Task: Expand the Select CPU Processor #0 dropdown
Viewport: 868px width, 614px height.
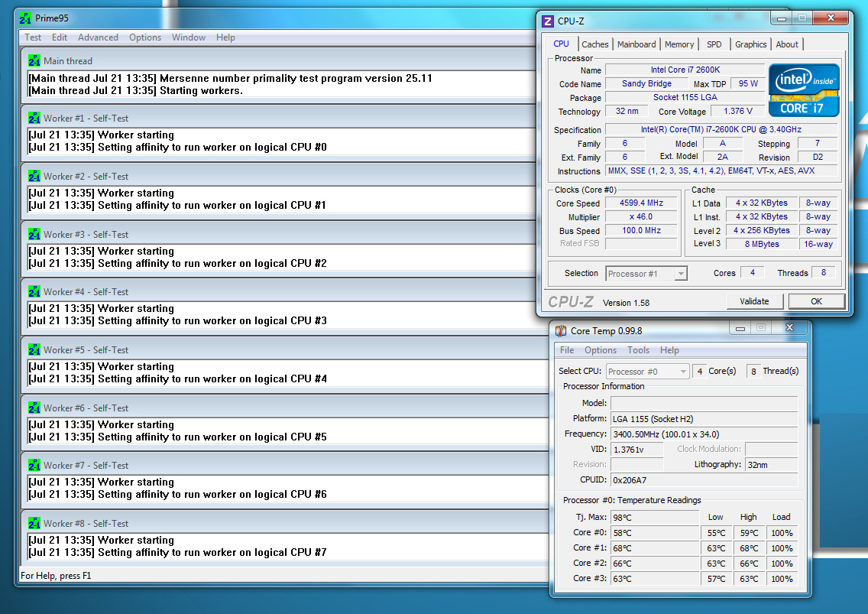Action: [648, 372]
